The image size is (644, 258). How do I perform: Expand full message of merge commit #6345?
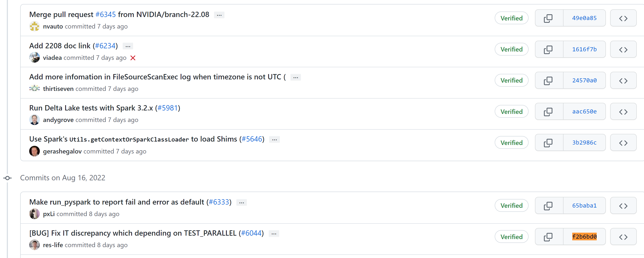tap(219, 15)
